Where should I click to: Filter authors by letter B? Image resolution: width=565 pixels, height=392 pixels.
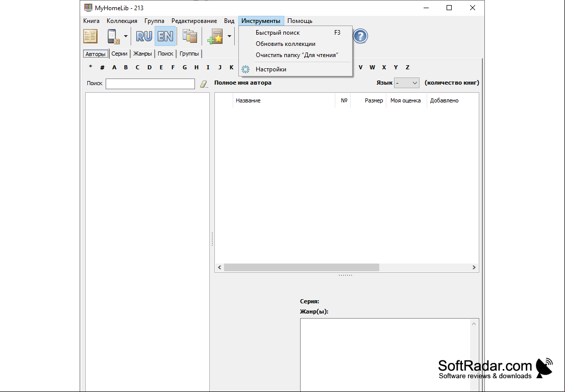[x=126, y=67]
